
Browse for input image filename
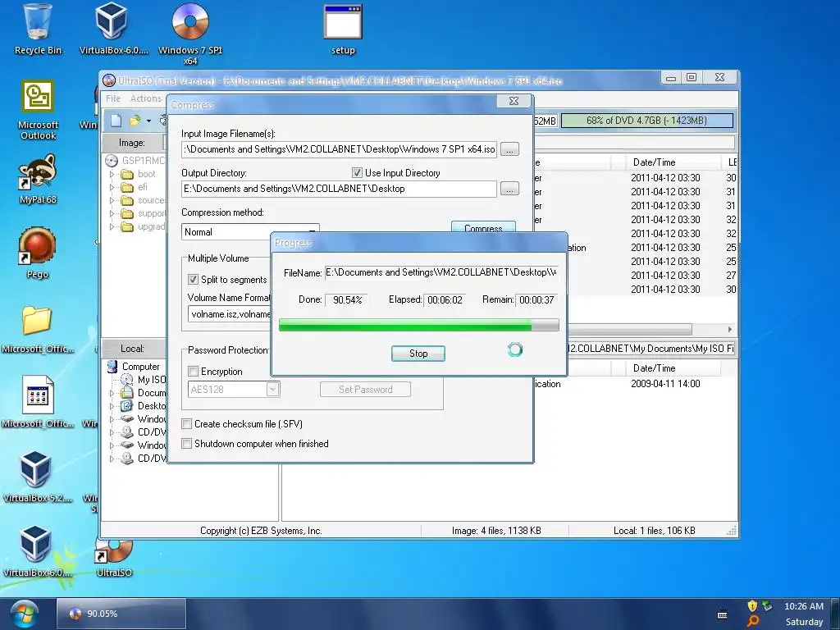point(509,149)
